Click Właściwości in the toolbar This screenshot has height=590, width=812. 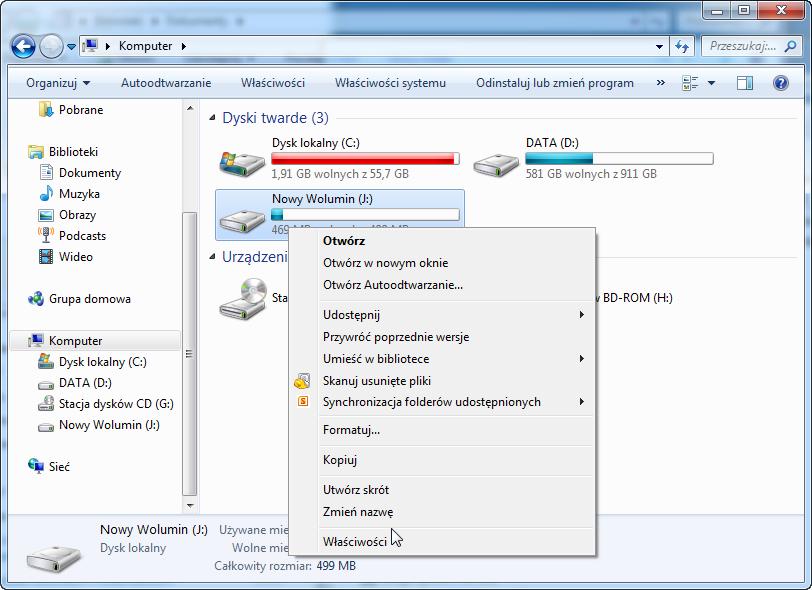pos(273,83)
